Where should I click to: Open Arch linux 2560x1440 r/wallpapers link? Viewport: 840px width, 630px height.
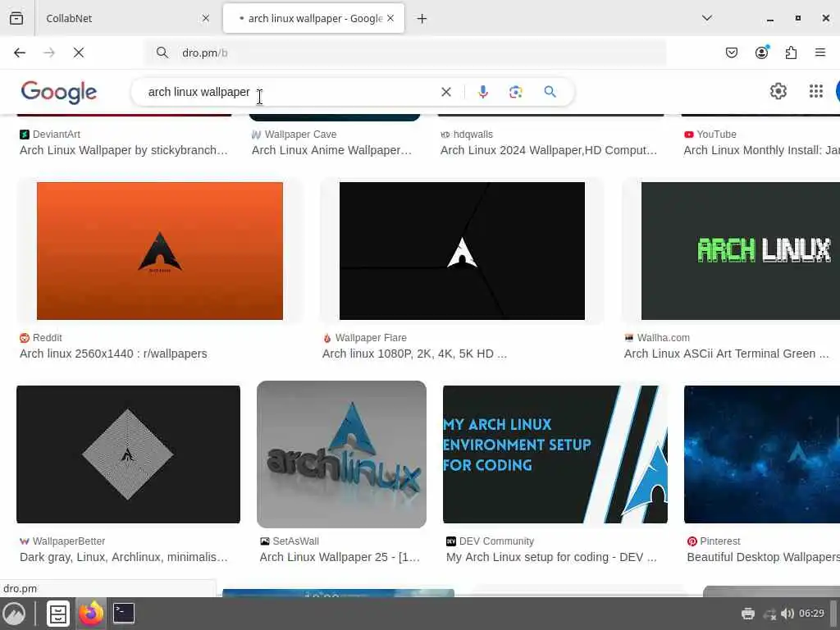113,354
